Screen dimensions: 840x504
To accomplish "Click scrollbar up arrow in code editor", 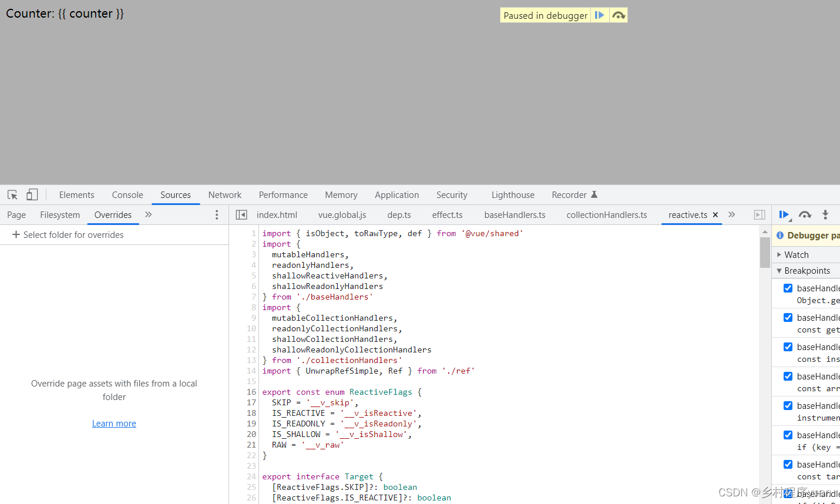I will 765,231.
